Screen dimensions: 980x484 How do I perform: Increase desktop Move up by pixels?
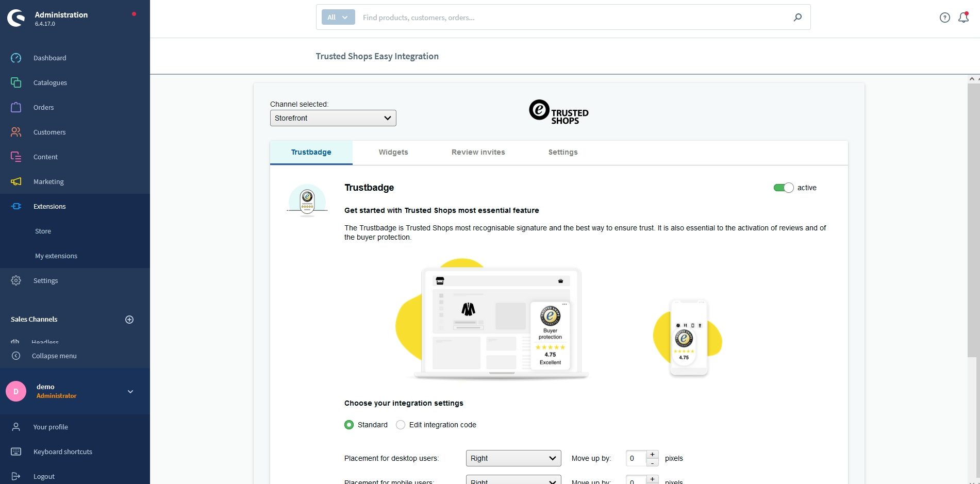pos(652,454)
